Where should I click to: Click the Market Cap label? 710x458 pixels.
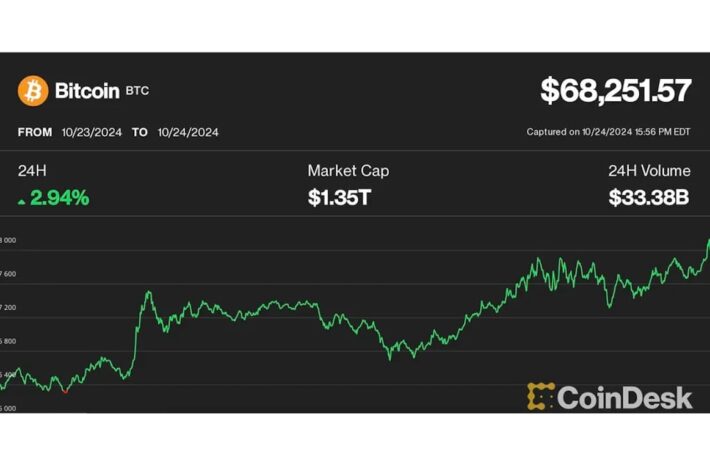point(348,171)
